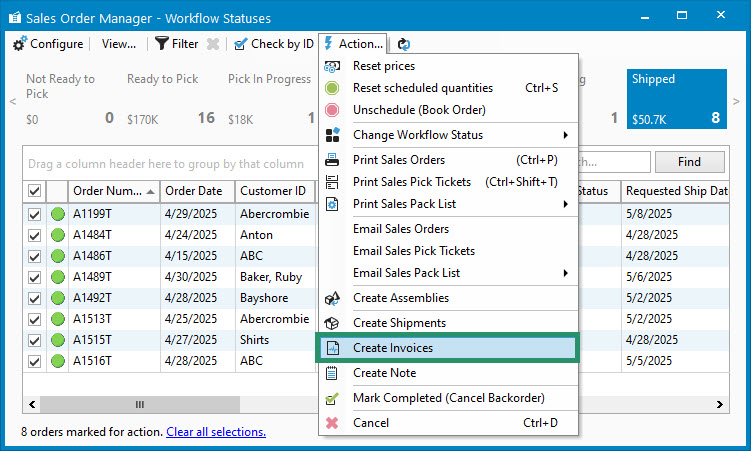
Task: Show previous workflow statuses with the left chevron
Action: (13, 101)
